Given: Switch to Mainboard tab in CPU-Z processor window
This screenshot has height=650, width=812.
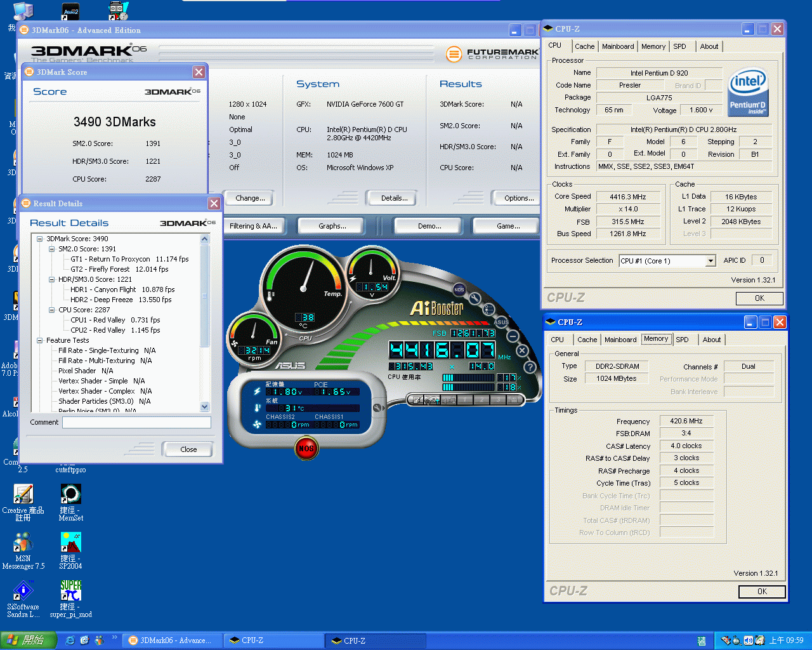Looking at the screenshot, I should click(x=618, y=46).
